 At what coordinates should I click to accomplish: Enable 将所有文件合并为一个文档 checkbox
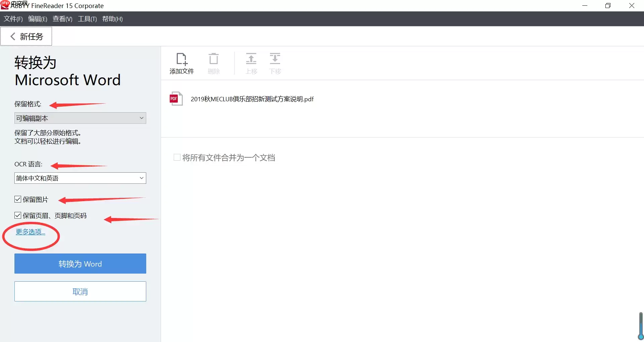pyautogui.click(x=177, y=157)
